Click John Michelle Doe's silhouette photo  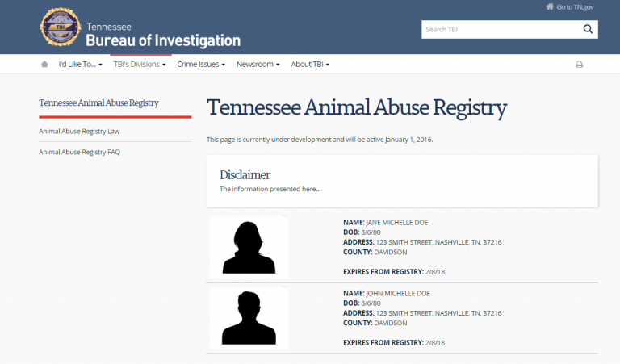tap(249, 318)
